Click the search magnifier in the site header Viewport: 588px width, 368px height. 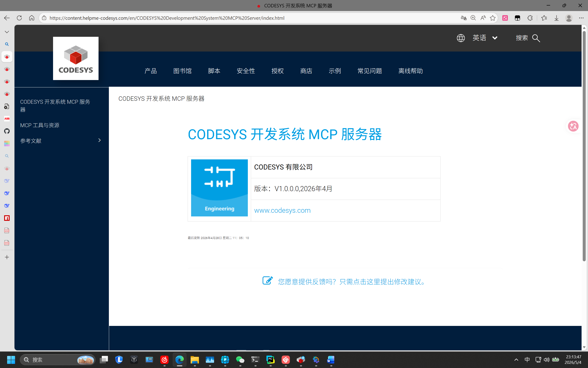click(536, 38)
